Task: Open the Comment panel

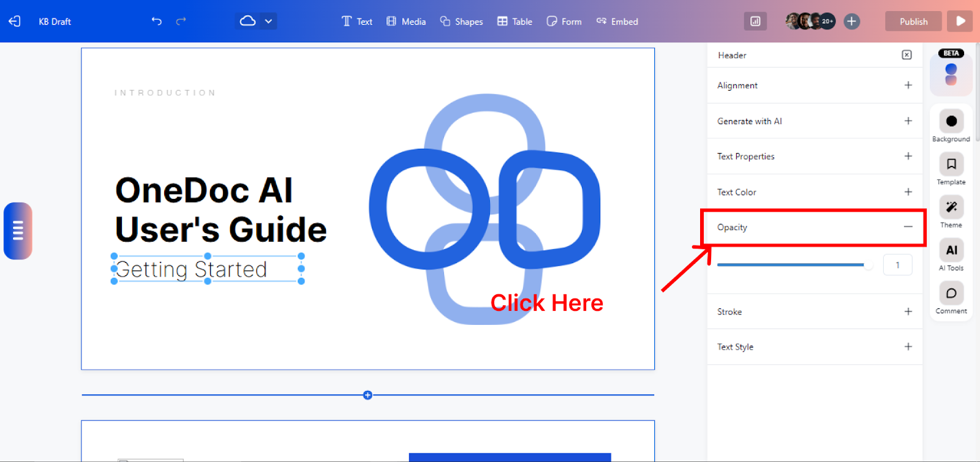Action: 951,298
